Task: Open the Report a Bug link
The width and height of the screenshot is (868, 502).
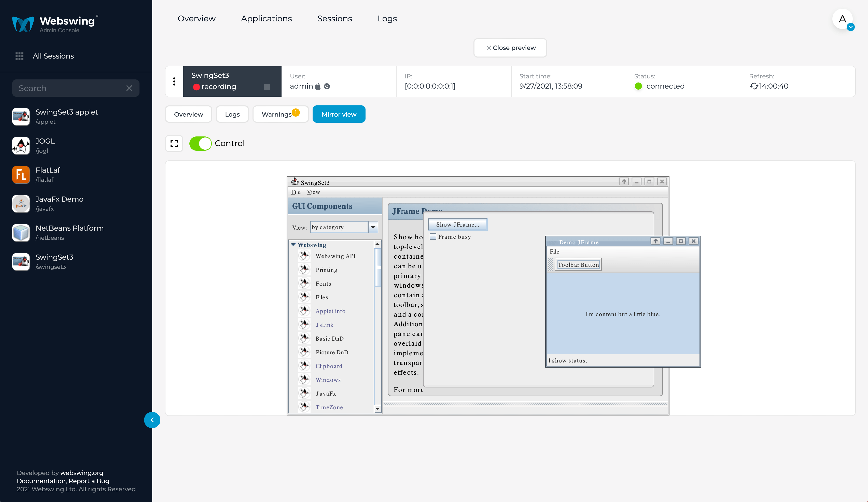Action: point(89,481)
